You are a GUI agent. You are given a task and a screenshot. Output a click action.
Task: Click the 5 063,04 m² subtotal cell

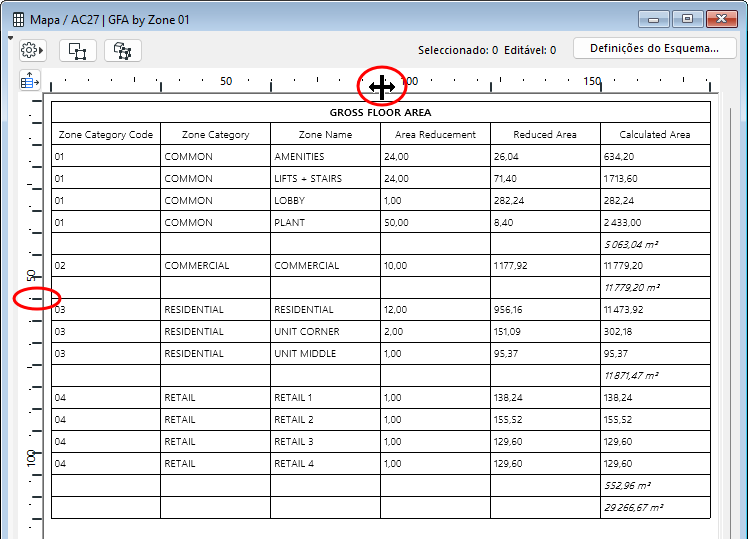(655, 244)
